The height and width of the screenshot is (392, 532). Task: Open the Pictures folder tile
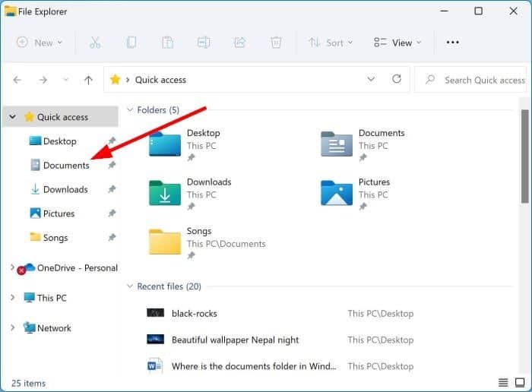point(356,194)
